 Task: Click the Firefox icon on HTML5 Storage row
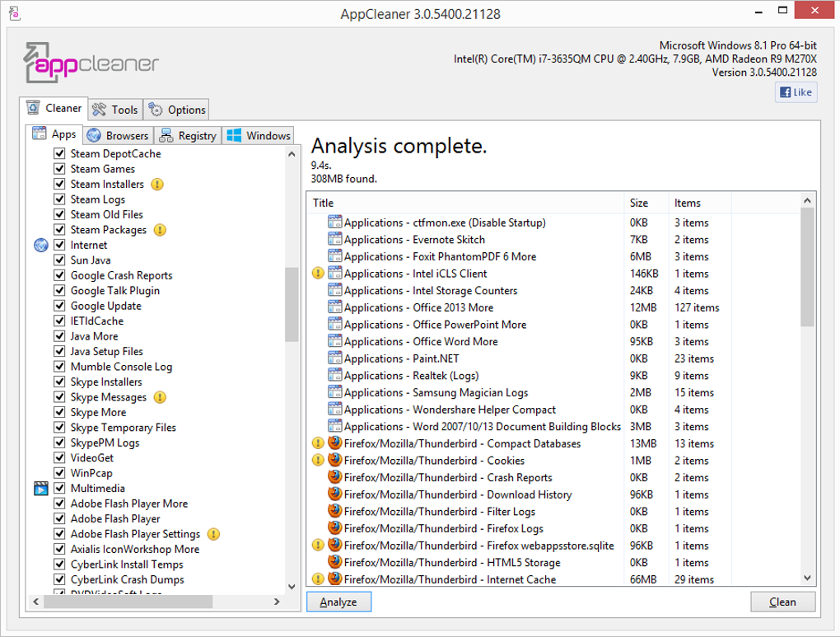[335, 562]
